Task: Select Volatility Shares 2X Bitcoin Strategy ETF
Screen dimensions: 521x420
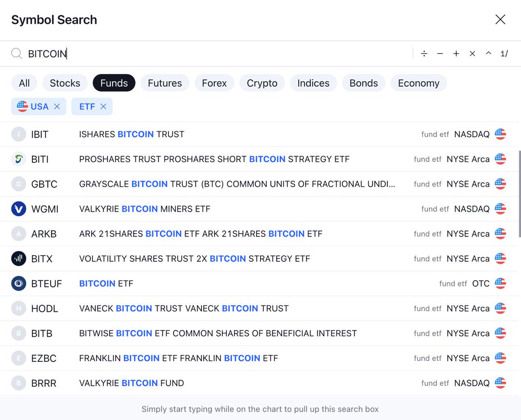Action: [x=195, y=259]
